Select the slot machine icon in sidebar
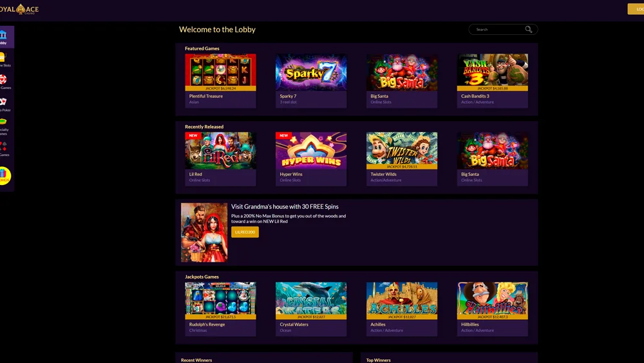This screenshot has width=644, height=363. coord(3,57)
